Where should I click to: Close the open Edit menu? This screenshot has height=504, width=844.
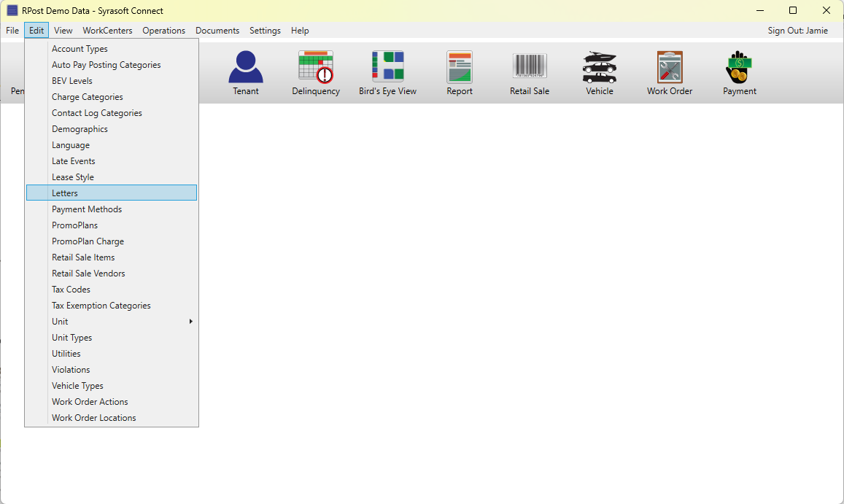click(36, 31)
